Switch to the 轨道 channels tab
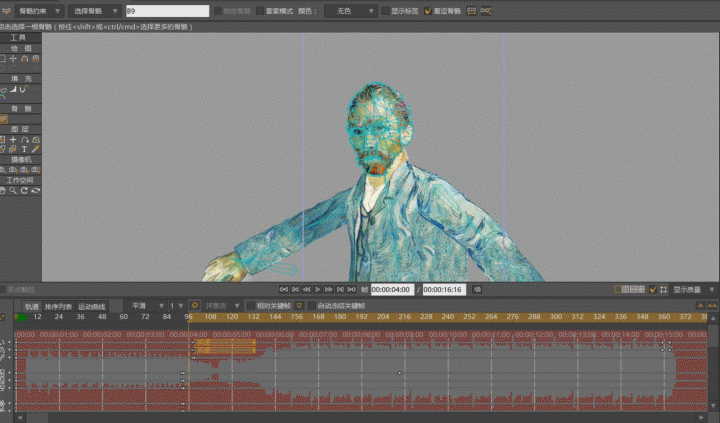The height and width of the screenshot is (423, 720). [32, 306]
